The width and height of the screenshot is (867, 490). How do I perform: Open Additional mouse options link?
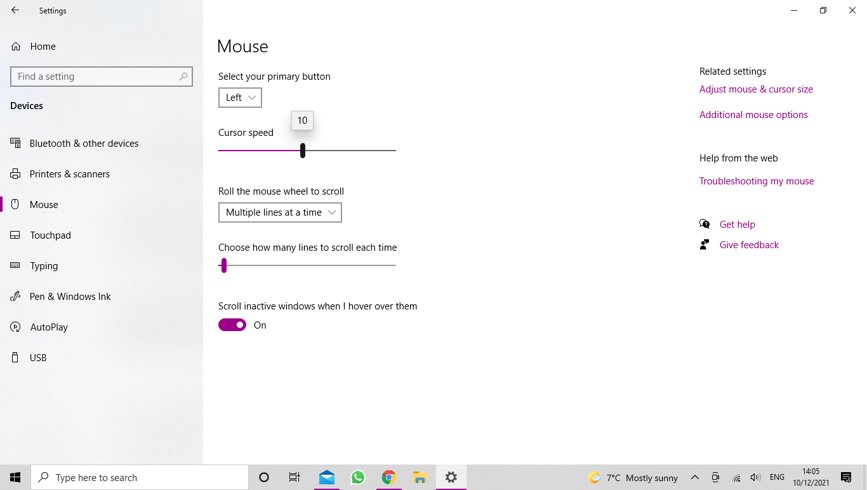click(x=753, y=115)
